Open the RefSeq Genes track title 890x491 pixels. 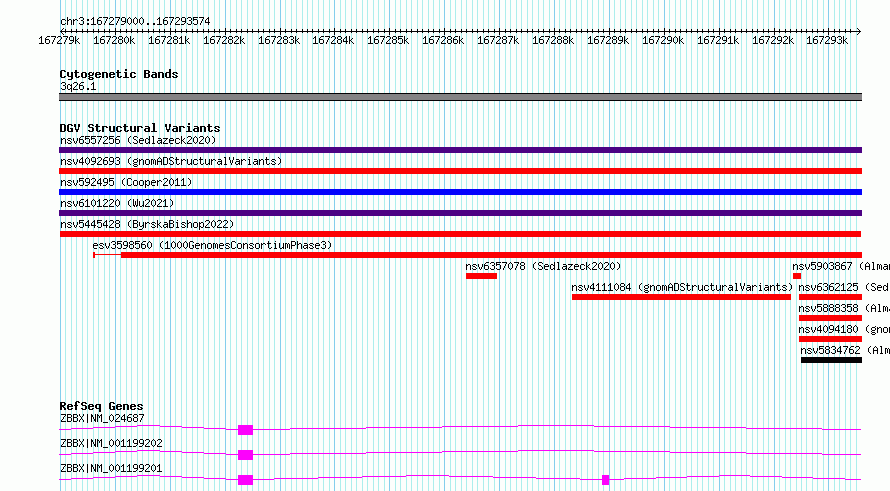pyautogui.click(x=102, y=406)
